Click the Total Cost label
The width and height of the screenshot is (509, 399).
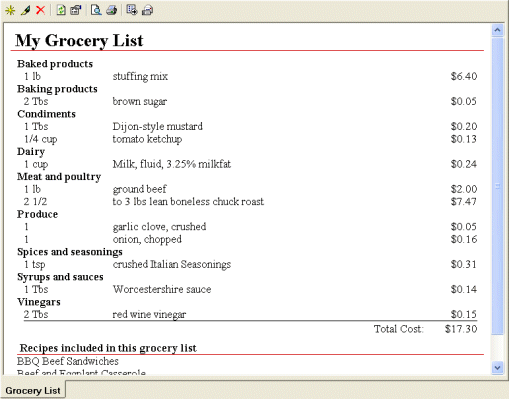coord(399,329)
